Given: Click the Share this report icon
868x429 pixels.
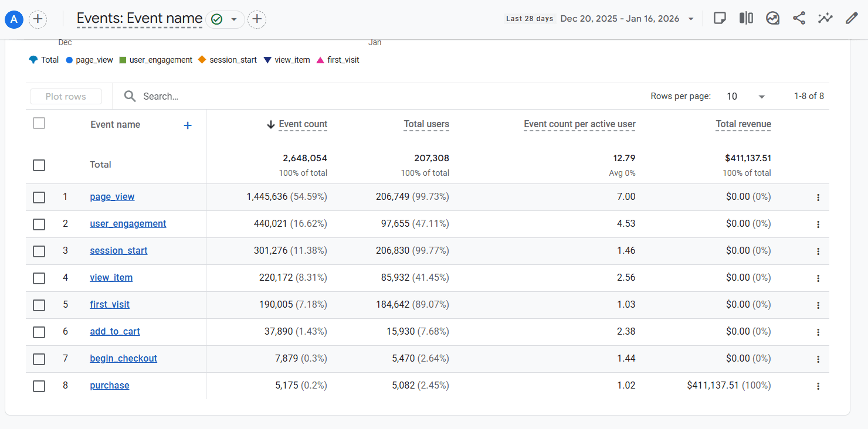Looking at the screenshot, I should (799, 19).
